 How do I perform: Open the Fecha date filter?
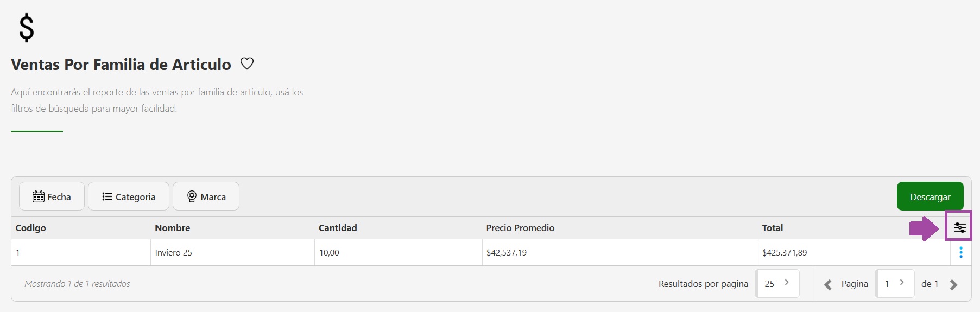coord(52,196)
